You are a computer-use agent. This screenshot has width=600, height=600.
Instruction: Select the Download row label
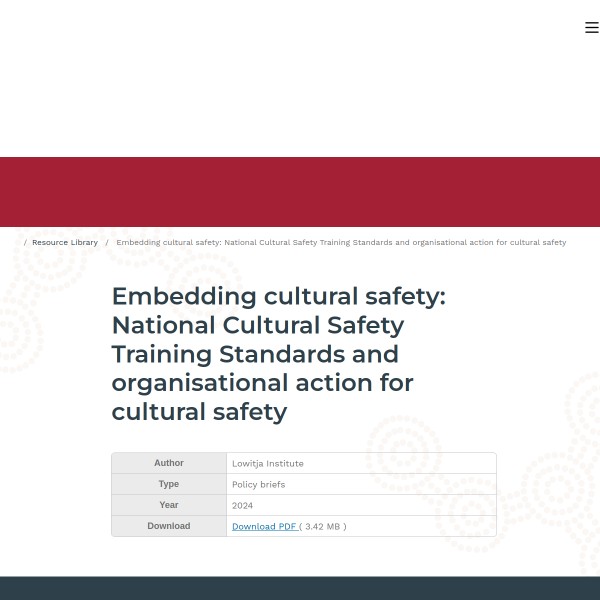[x=169, y=526]
